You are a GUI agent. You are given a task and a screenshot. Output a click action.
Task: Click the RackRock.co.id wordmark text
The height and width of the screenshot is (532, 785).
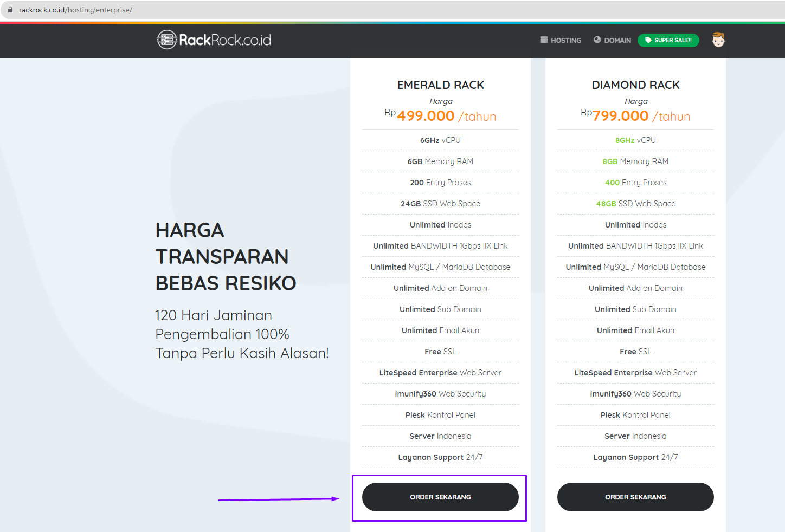tap(225, 40)
